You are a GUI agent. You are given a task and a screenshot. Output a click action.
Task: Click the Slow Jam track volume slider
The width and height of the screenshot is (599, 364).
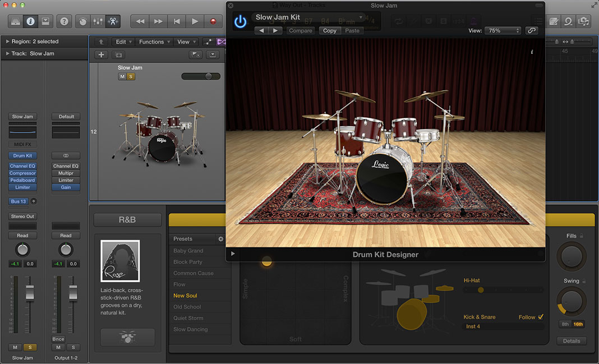click(201, 76)
